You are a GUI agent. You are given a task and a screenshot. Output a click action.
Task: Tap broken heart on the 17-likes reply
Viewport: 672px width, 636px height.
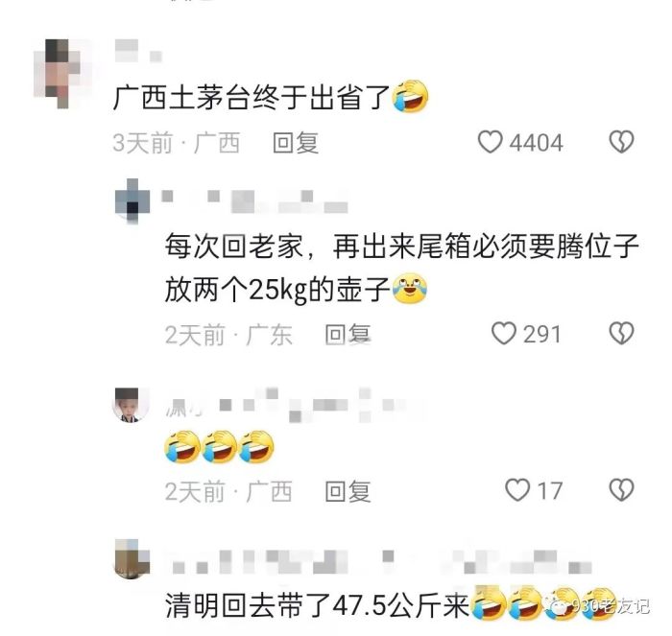tap(621, 490)
